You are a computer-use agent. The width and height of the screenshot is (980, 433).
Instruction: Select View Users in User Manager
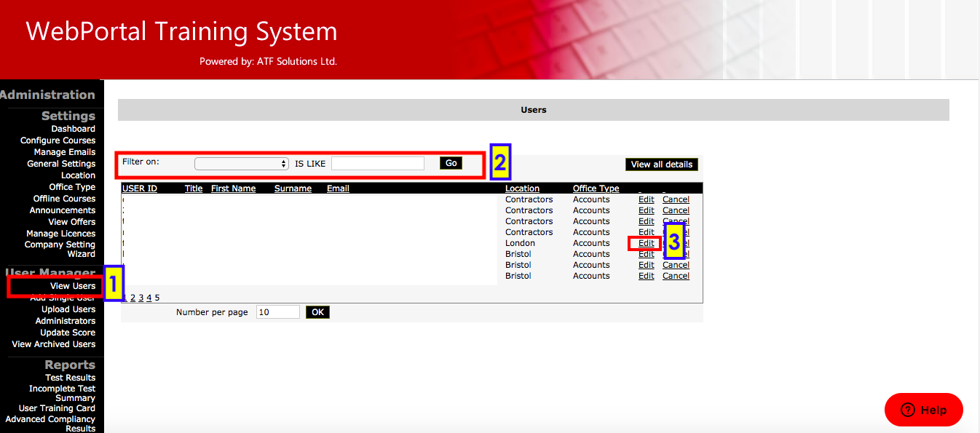click(x=72, y=286)
